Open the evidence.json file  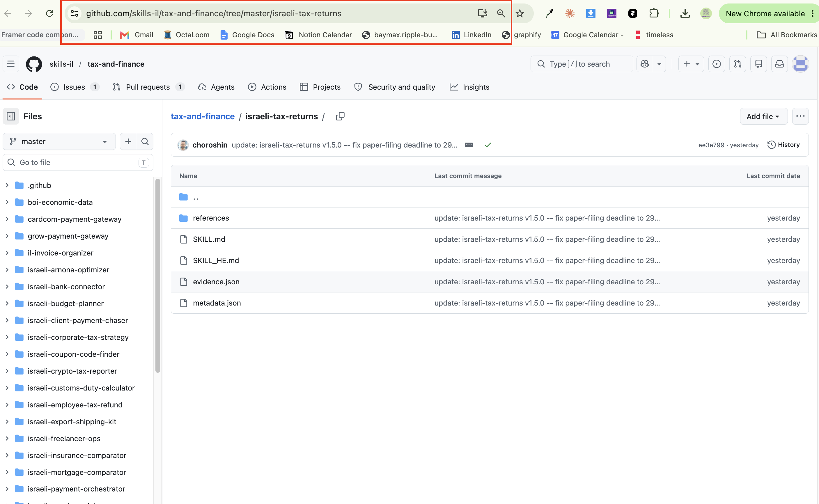click(x=216, y=282)
